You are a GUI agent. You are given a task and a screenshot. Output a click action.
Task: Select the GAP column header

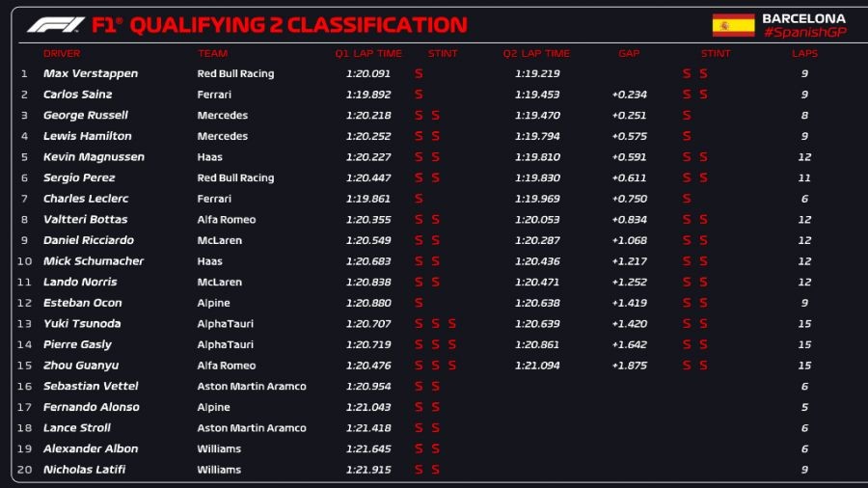629,53
